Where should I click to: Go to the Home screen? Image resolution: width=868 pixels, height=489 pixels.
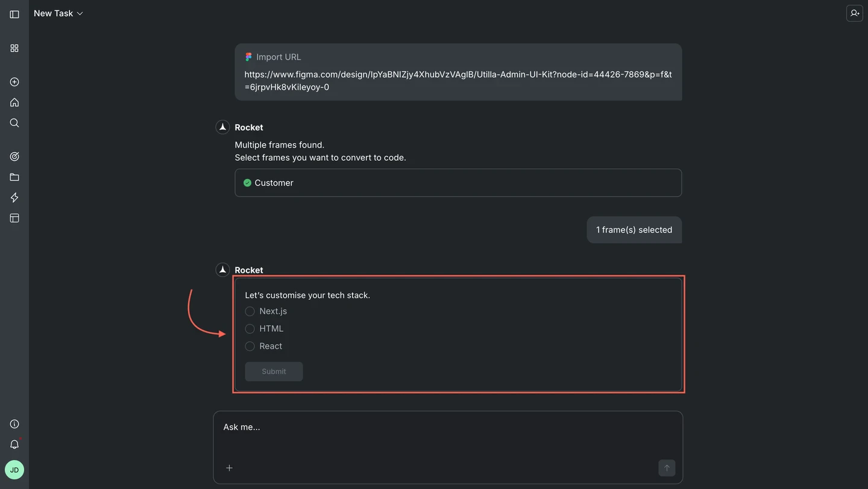14,102
